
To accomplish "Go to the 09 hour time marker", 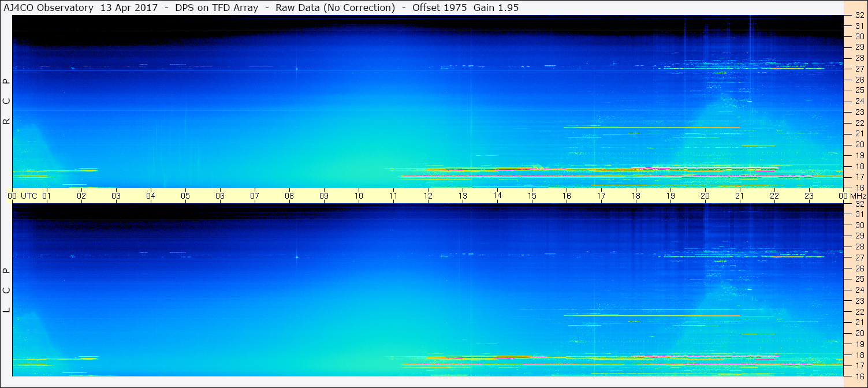I will point(324,196).
